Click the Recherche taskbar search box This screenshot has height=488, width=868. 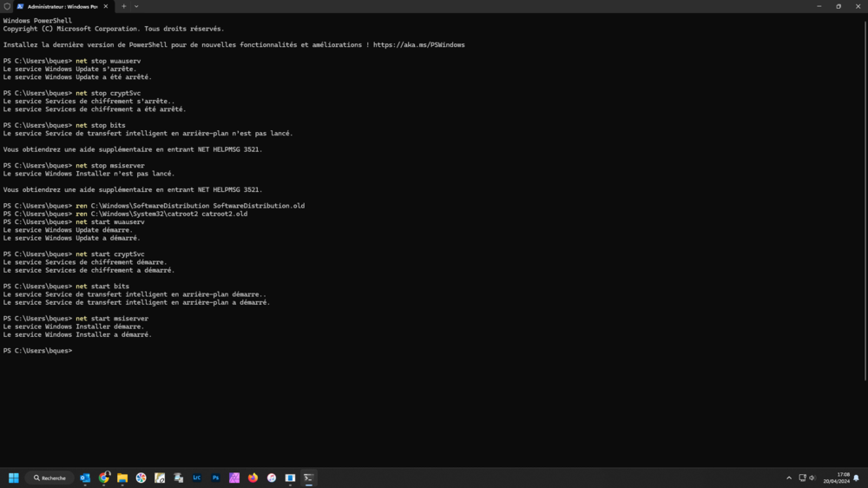coord(49,478)
